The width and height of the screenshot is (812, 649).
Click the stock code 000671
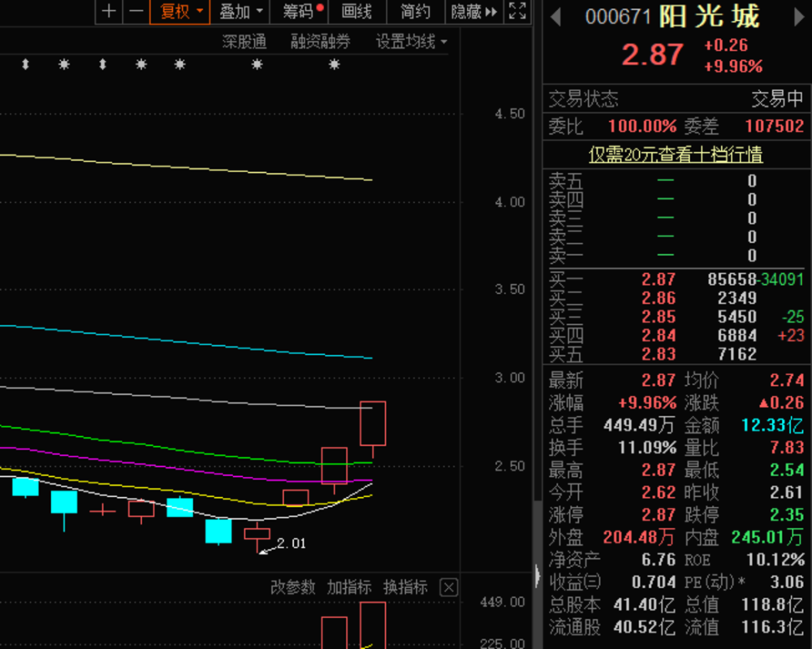click(618, 17)
